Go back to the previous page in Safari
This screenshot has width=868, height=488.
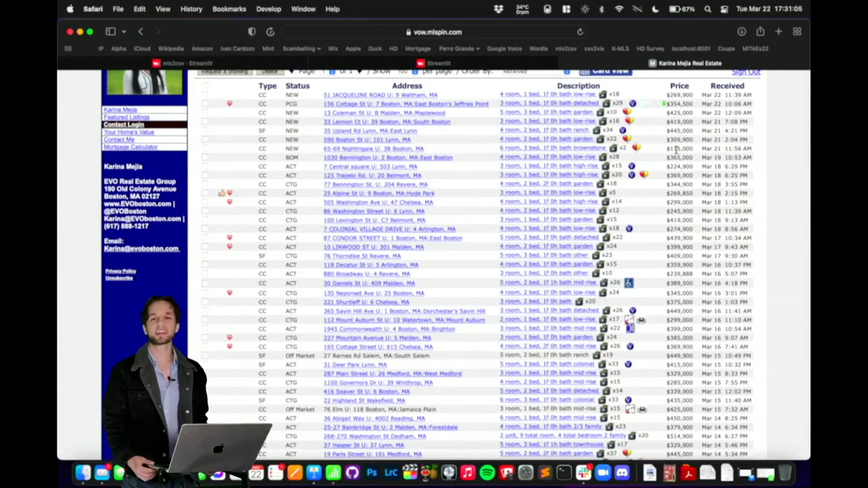[x=141, y=32]
